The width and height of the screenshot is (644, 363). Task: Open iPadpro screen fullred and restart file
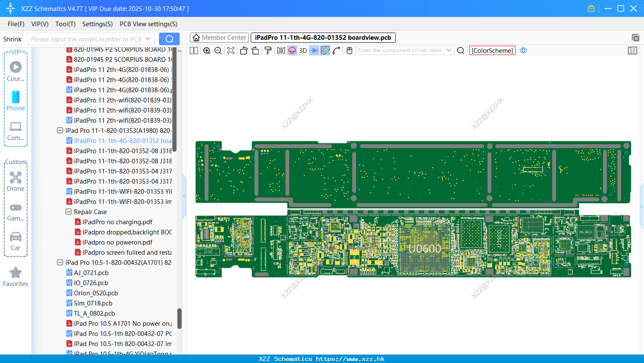[x=123, y=253]
